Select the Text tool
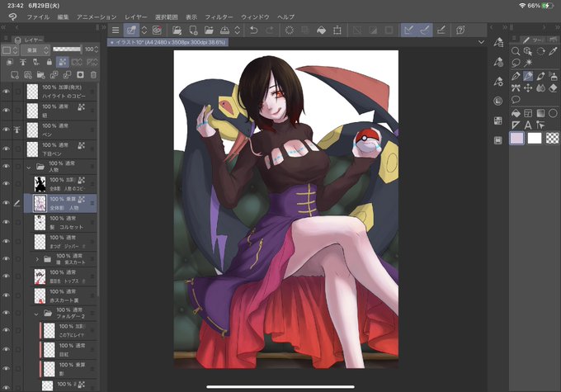Viewport: 561px width, 392px height. [x=528, y=125]
